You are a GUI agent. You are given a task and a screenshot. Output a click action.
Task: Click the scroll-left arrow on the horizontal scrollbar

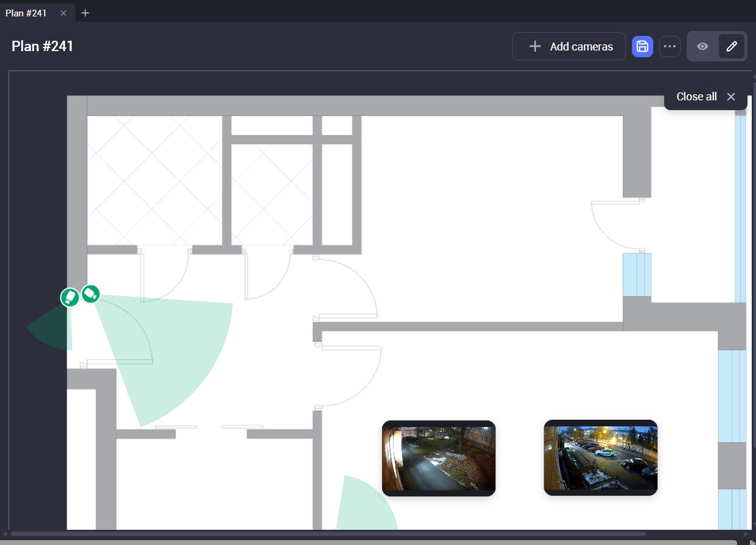click(5, 534)
